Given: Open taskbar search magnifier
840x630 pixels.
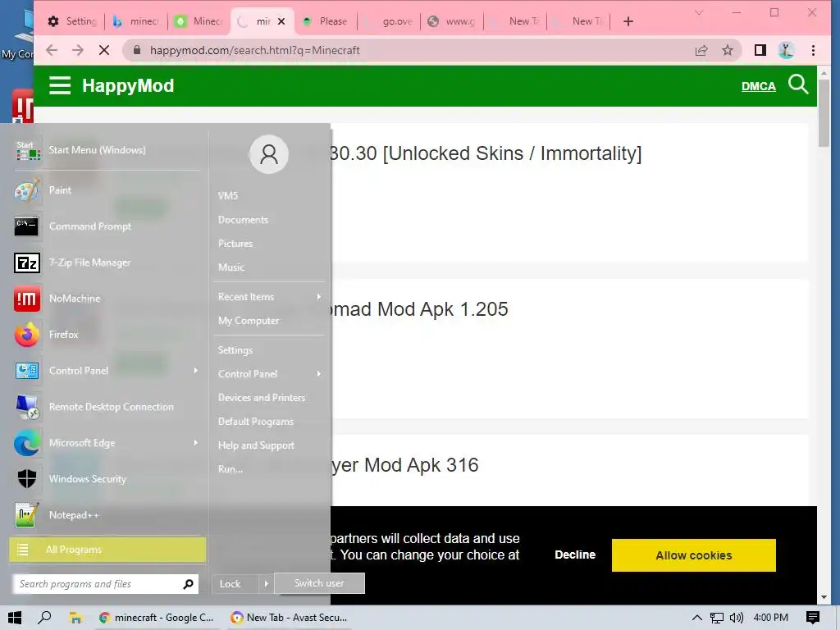Looking at the screenshot, I should point(45,618).
